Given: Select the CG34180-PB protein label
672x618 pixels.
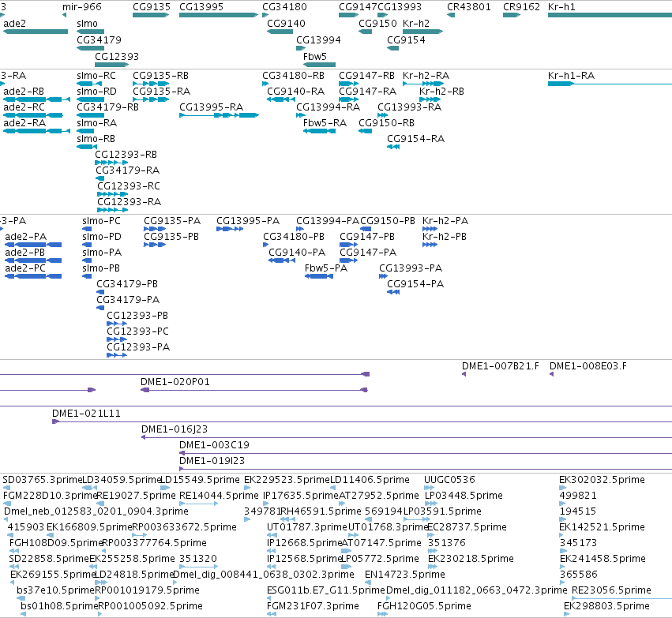Looking at the screenshot, I should click(294, 237).
